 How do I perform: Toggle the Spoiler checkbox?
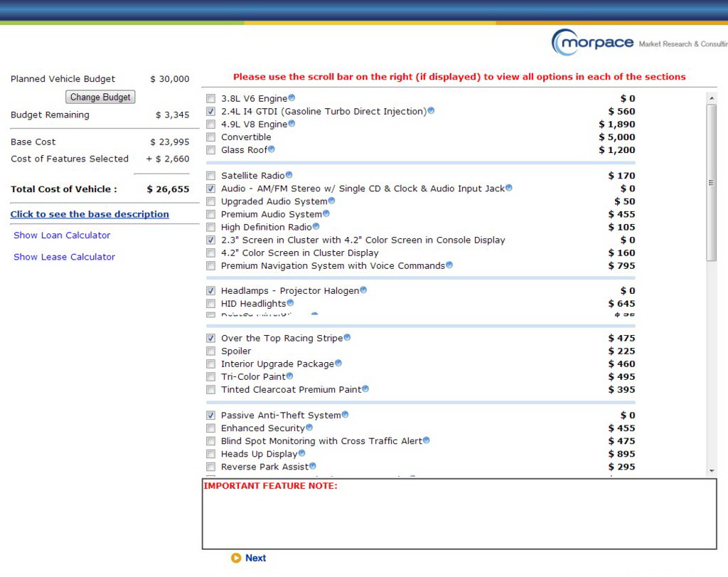tap(210, 351)
